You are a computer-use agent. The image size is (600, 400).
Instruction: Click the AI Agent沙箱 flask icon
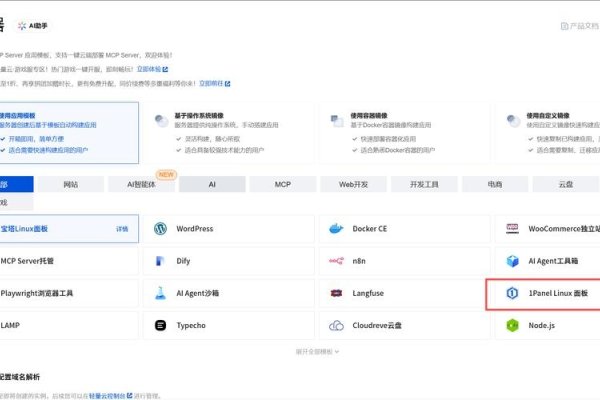click(160, 293)
